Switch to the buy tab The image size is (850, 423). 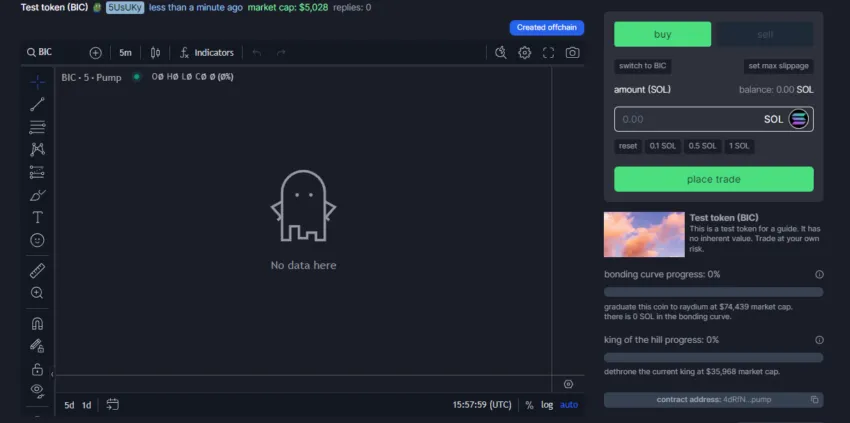(662, 34)
